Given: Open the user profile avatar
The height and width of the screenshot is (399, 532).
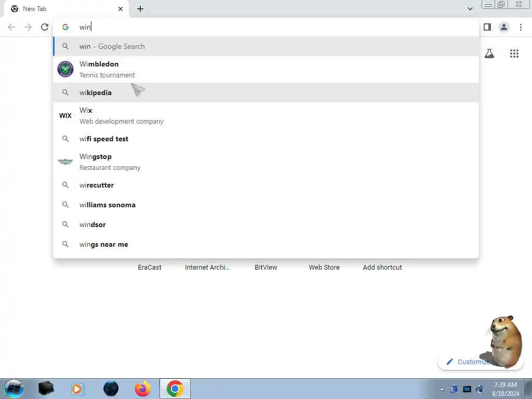Looking at the screenshot, I should [x=504, y=27].
